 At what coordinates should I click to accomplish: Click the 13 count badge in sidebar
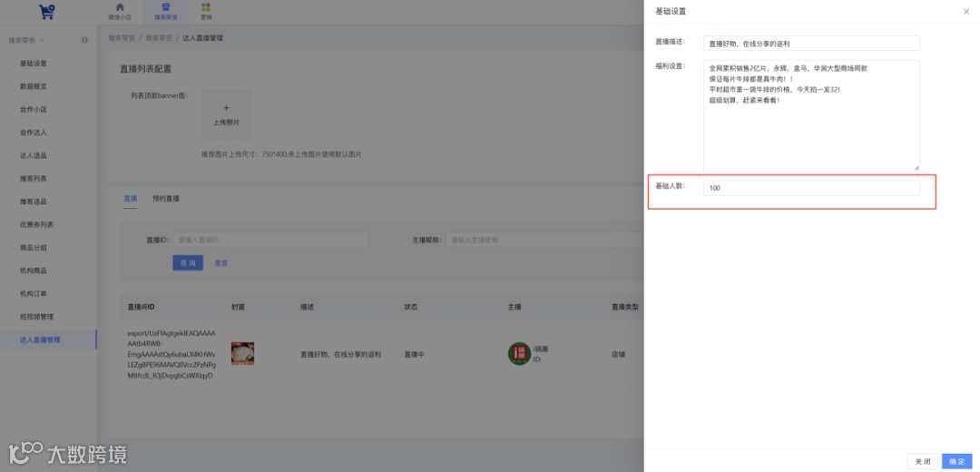coord(84,40)
